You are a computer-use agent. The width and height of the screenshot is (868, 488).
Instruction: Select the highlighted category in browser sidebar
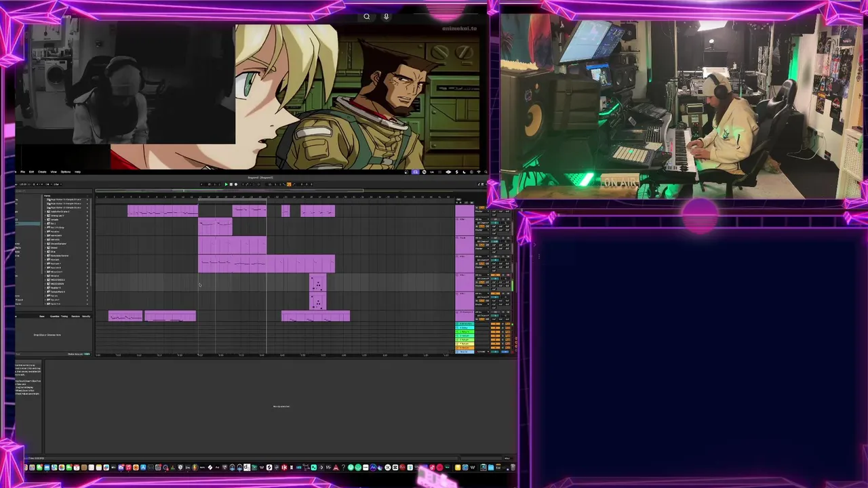[28, 224]
